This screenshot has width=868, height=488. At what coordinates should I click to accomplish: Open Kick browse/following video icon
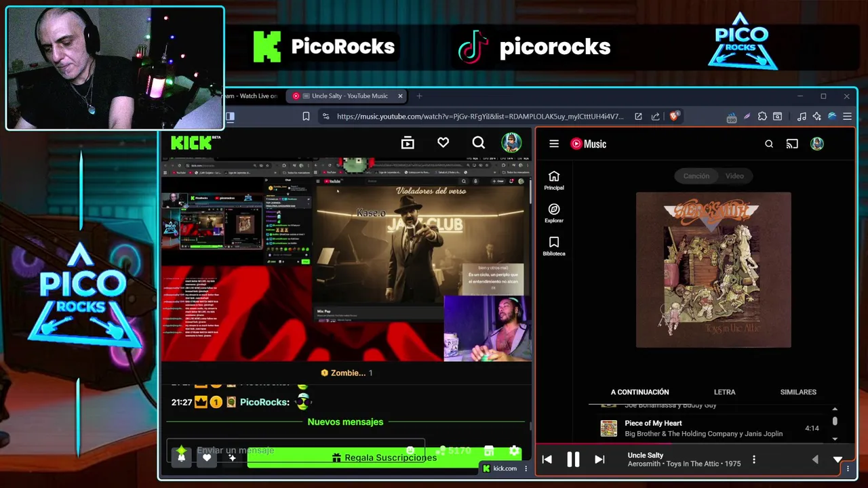(408, 142)
